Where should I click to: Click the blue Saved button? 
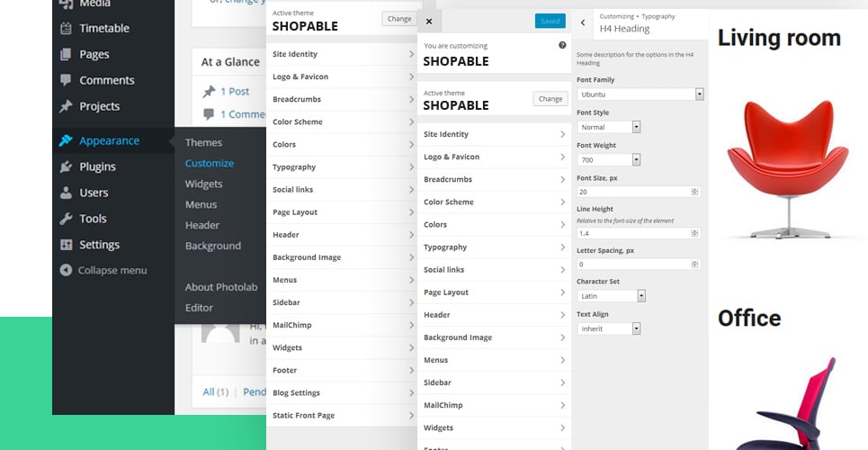[550, 21]
